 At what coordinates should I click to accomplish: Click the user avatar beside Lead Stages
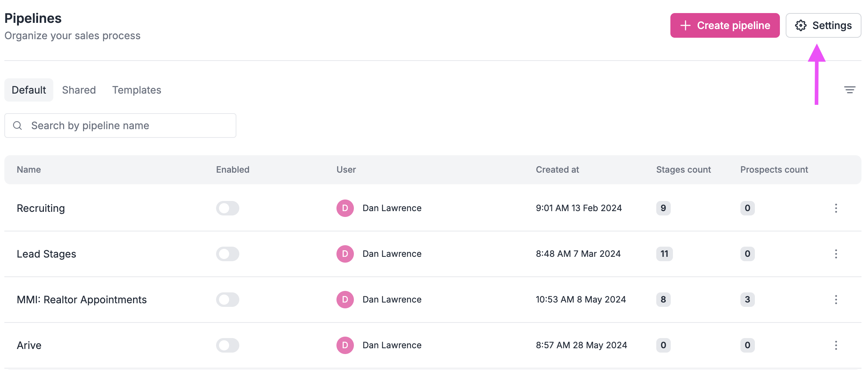(x=344, y=254)
